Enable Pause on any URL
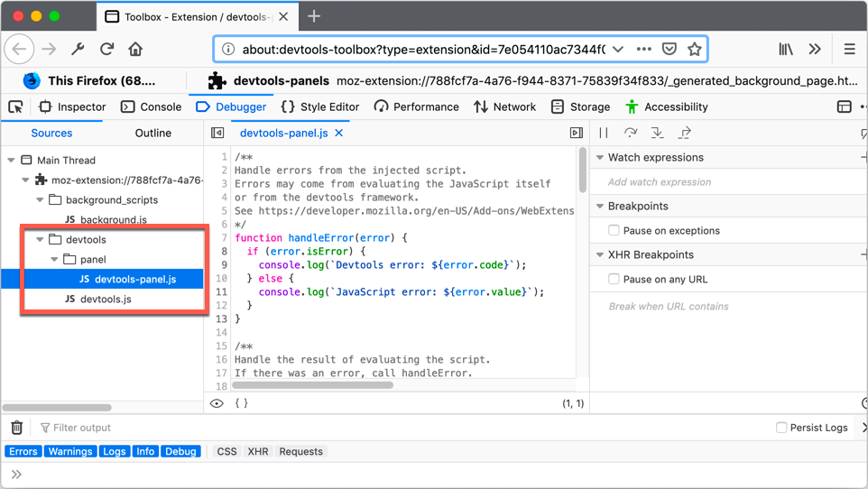 (x=614, y=279)
